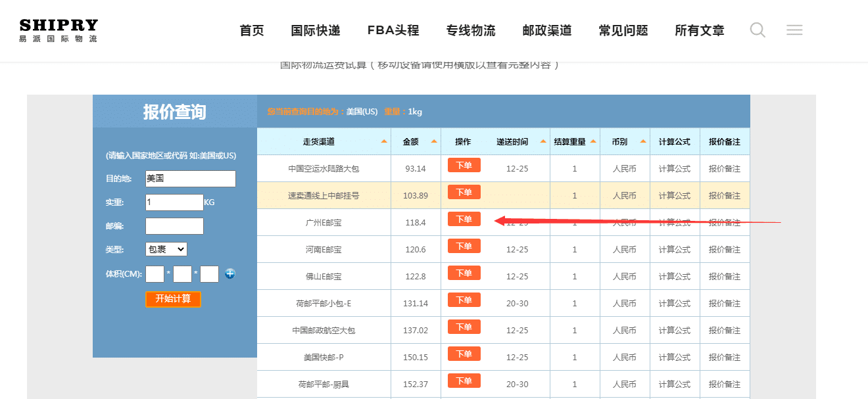
Task: Focus the third 体积 dimension box
Action: tap(209, 274)
